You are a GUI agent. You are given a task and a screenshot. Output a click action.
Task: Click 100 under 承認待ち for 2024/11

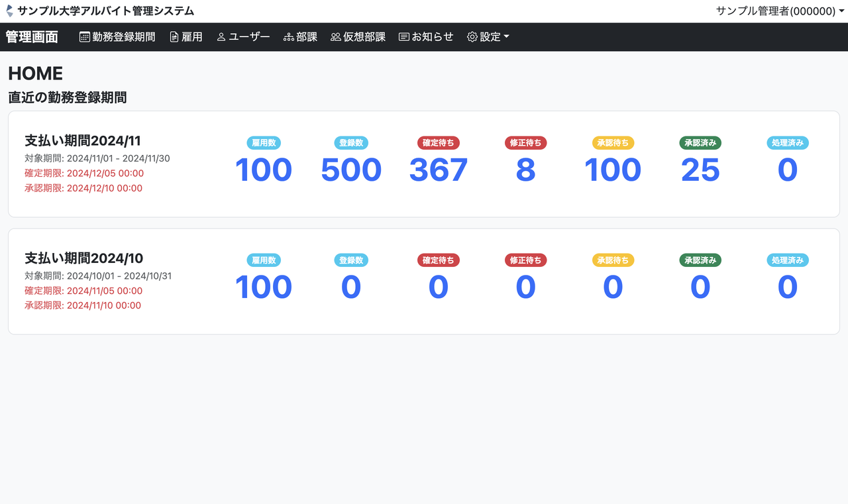click(x=613, y=170)
